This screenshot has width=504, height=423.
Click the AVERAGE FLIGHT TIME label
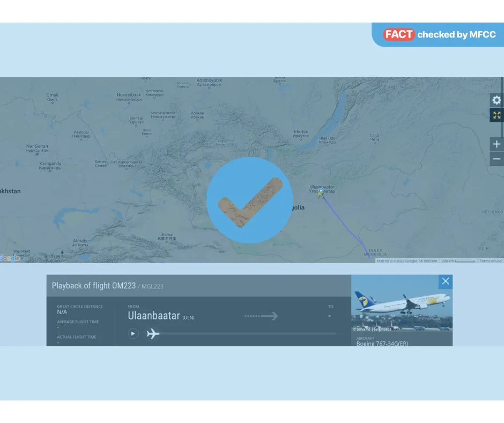(x=78, y=322)
